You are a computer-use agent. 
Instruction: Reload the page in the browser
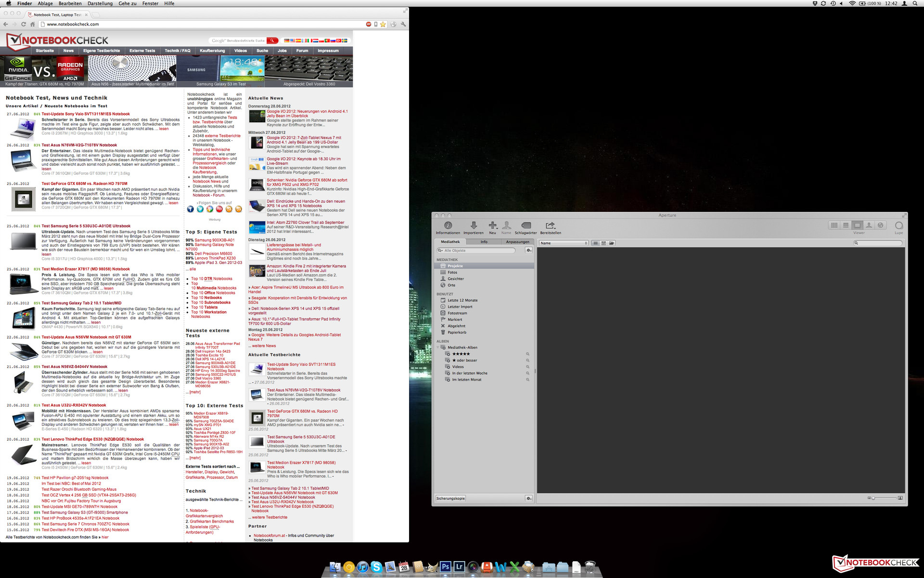[23, 24]
